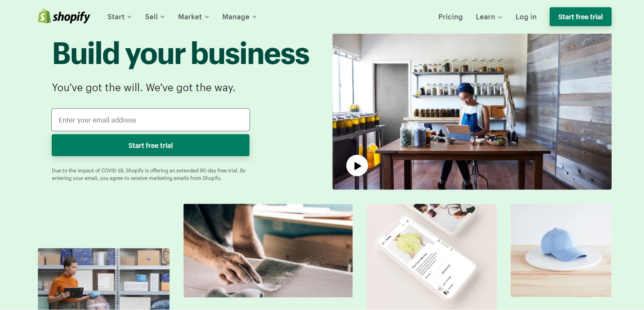Select the Market navigation menu item
Viewport: 644px width, 310px height.
(x=190, y=17)
